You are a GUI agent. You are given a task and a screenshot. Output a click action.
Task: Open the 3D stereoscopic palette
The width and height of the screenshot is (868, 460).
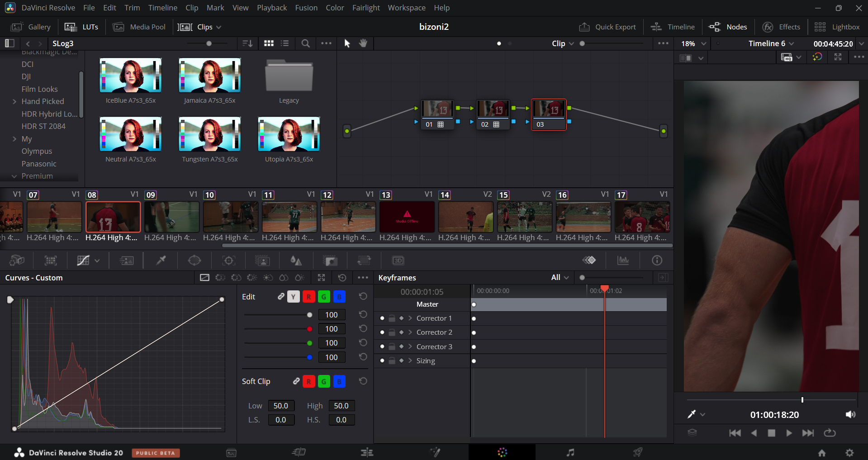[x=398, y=261]
